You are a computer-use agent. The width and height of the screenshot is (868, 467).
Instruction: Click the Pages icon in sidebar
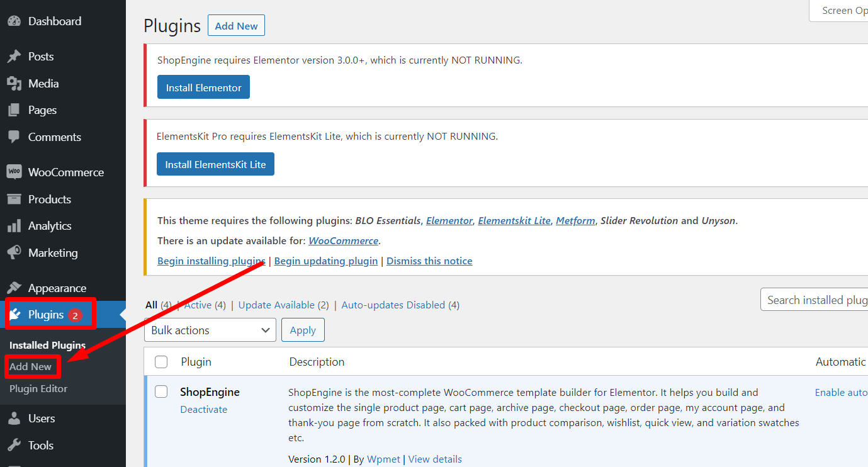14,110
